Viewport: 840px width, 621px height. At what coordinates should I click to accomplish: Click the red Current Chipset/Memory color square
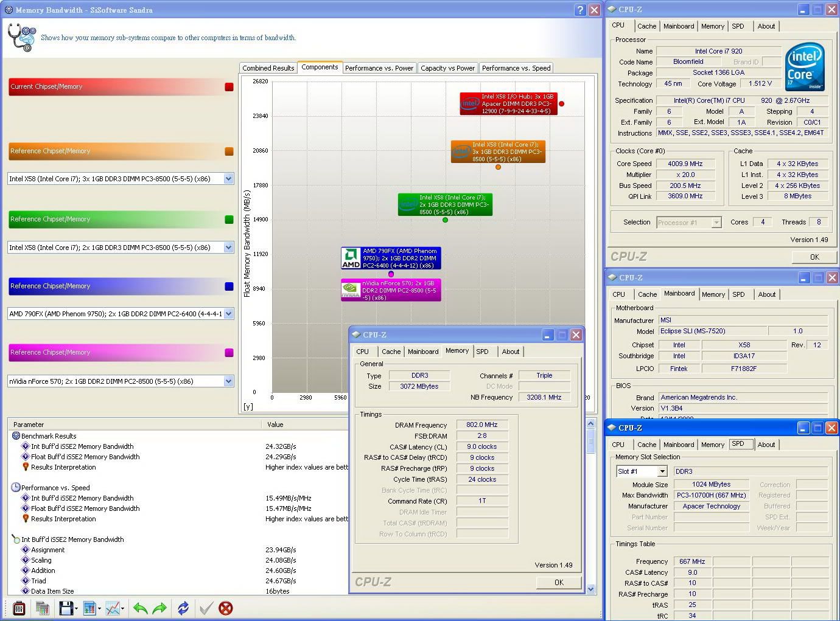pos(229,87)
